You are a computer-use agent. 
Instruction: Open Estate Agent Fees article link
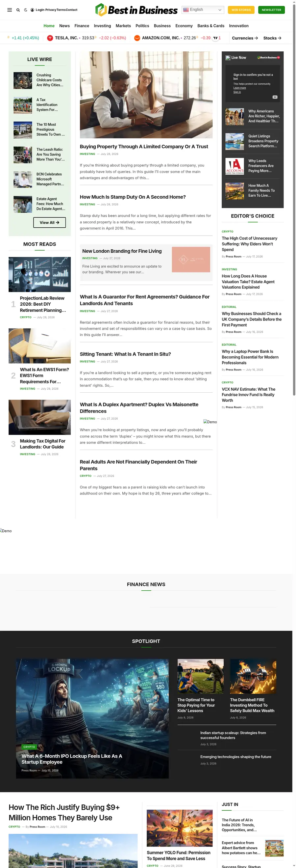point(51,204)
